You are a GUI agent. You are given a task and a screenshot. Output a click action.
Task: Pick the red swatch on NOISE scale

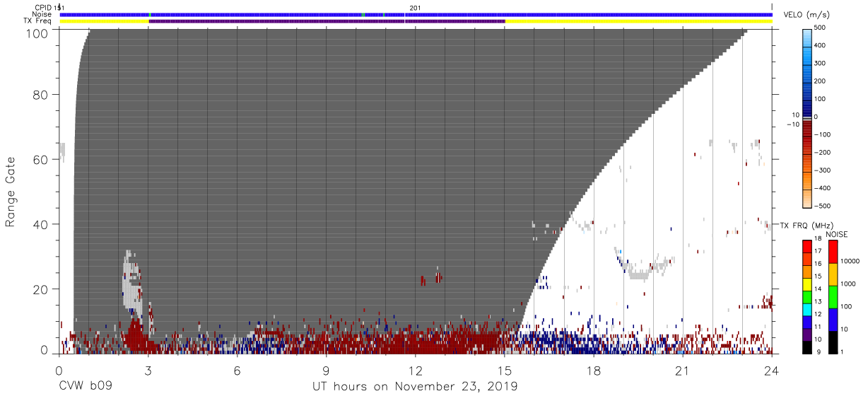coord(833,252)
